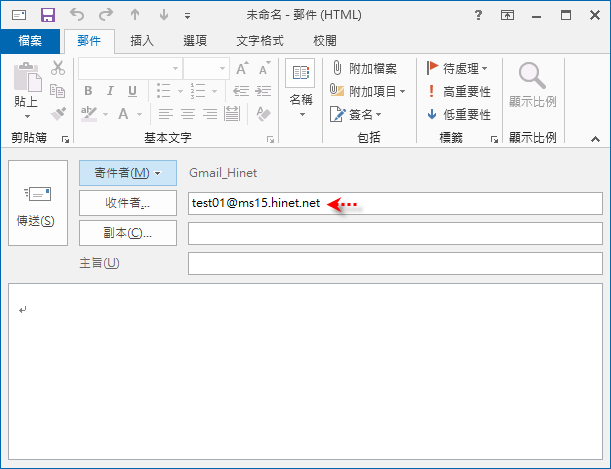Open the 貼上 paste options arrow

27,116
